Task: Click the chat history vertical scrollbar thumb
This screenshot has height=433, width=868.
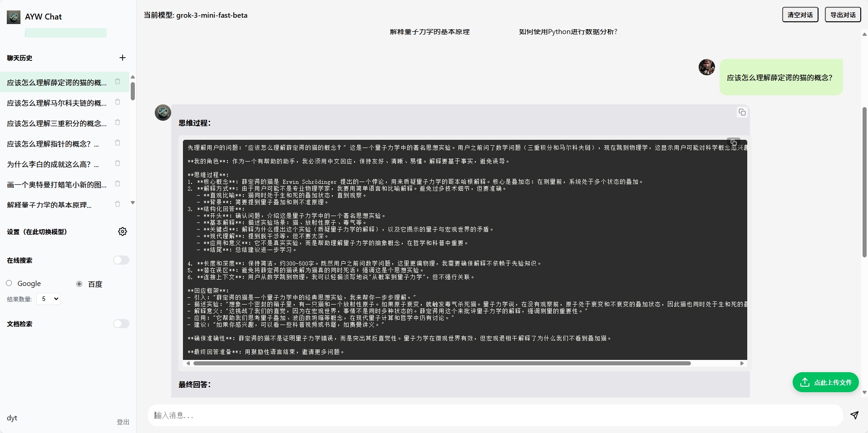Action: click(x=133, y=91)
